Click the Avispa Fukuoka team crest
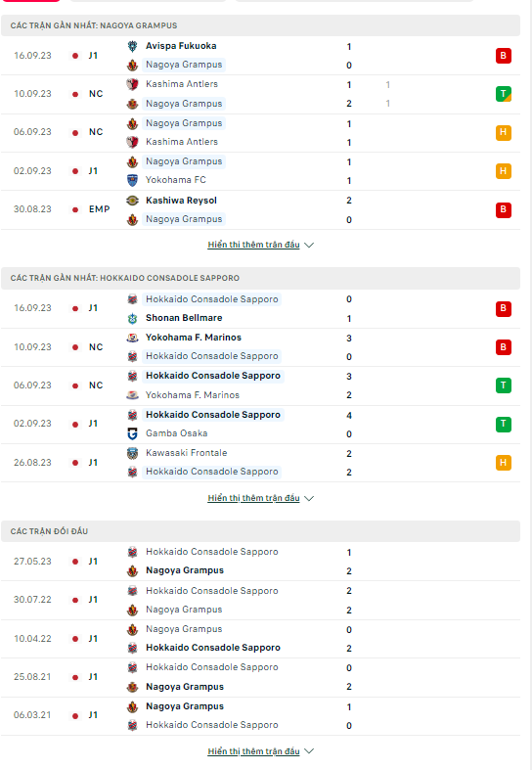Screen dimensions: 532x770 click(132, 46)
